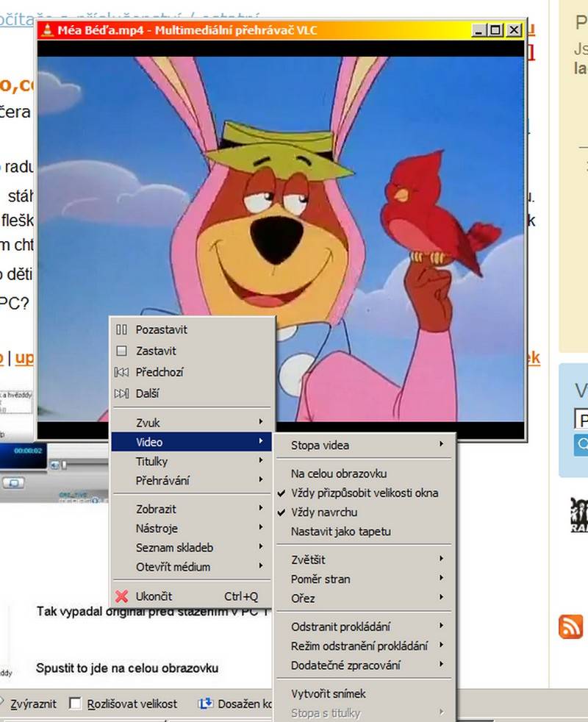
Task: Expand the Zvětšit zoom submenu
Action: [x=364, y=560]
